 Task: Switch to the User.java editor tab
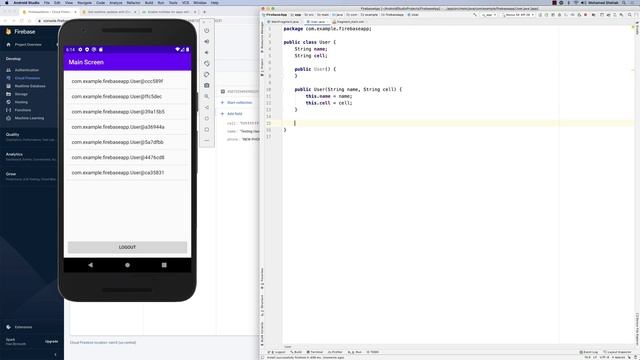click(x=317, y=22)
